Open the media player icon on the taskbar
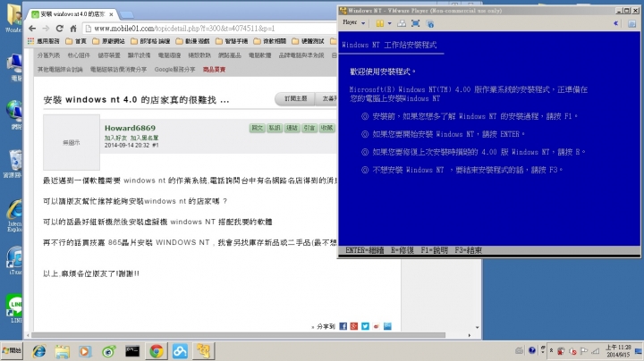This screenshot has height=361, width=644. [86, 351]
